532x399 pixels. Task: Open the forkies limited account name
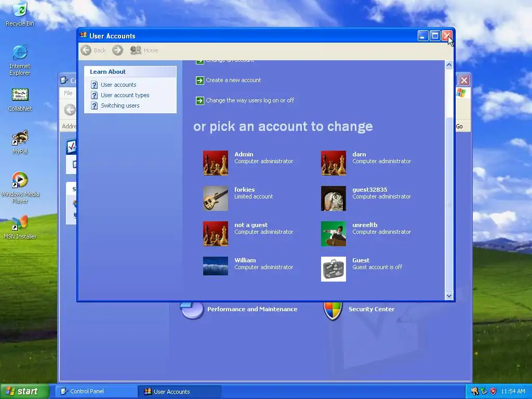click(x=244, y=189)
